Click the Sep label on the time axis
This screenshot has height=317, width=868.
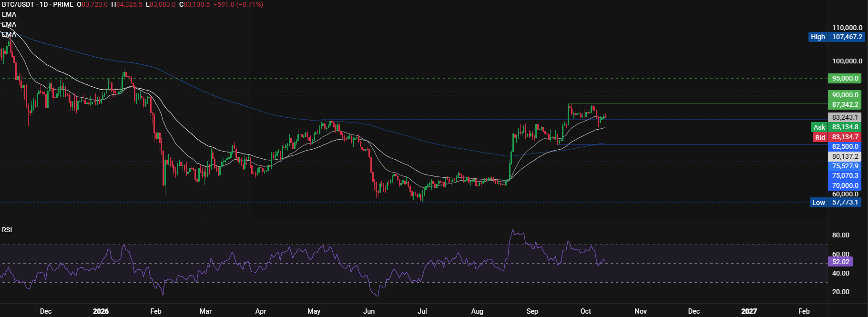pos(532,311)
